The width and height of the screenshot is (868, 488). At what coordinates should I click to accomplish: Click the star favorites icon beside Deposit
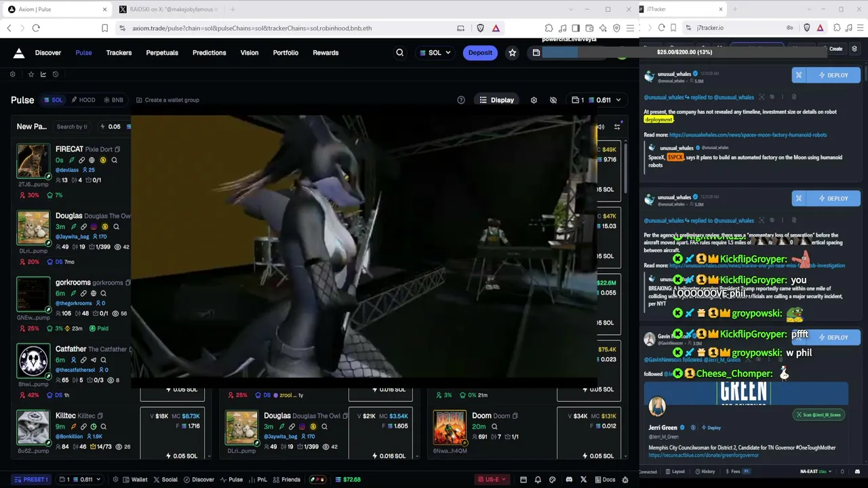[x=513, y=53]
